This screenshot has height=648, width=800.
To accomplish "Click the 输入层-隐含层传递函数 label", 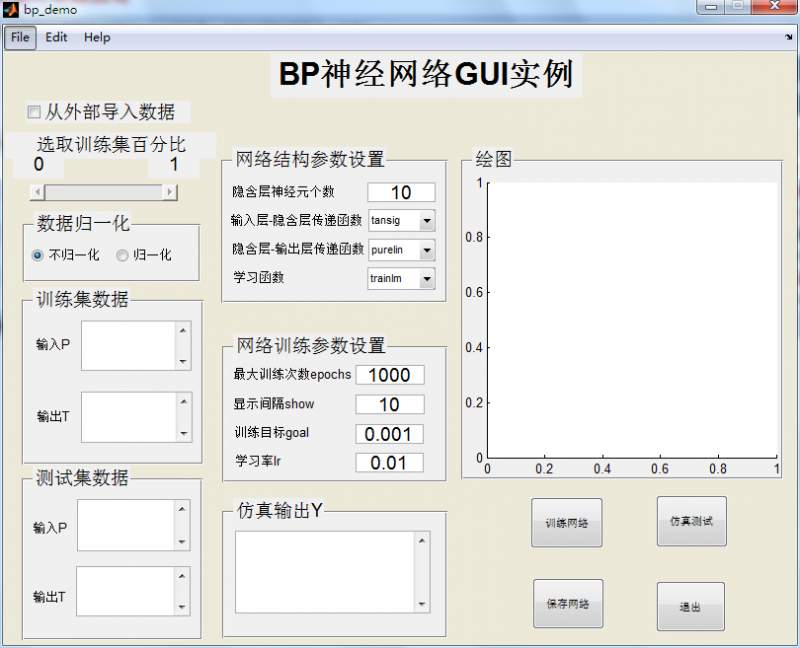I will tap(297, 220).
